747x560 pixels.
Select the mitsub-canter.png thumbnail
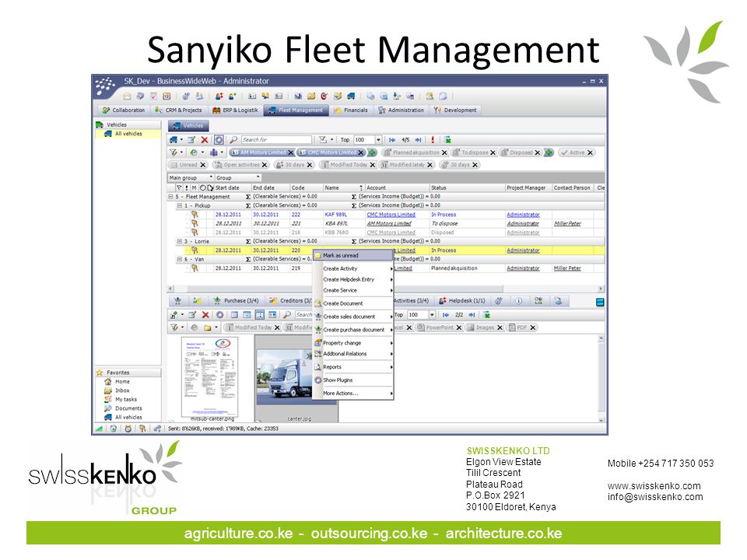[210, 376]
